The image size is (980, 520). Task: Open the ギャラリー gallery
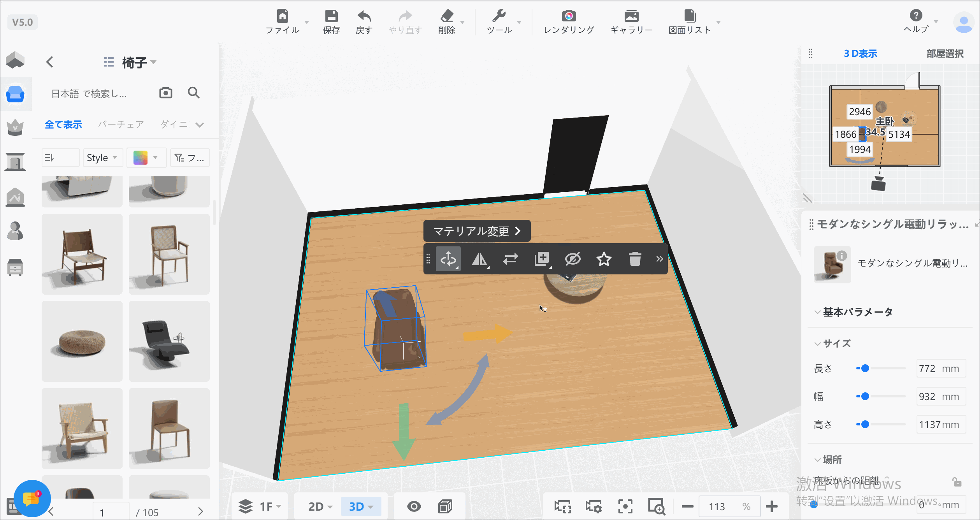631,16
